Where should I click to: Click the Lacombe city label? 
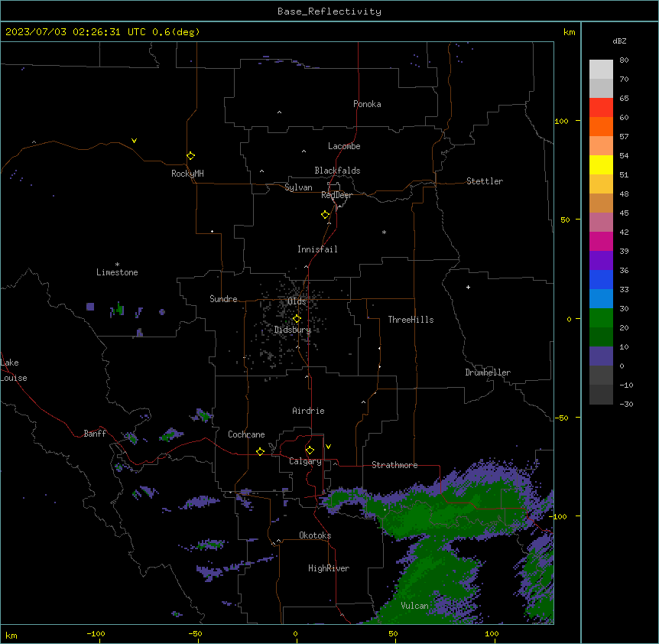tap(344, 146)
